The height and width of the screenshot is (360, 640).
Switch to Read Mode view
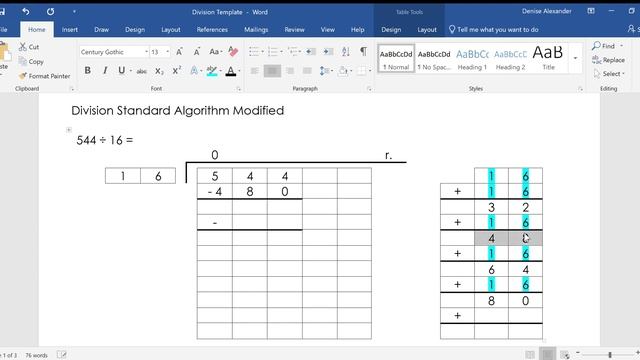click(x=530, y=354)
